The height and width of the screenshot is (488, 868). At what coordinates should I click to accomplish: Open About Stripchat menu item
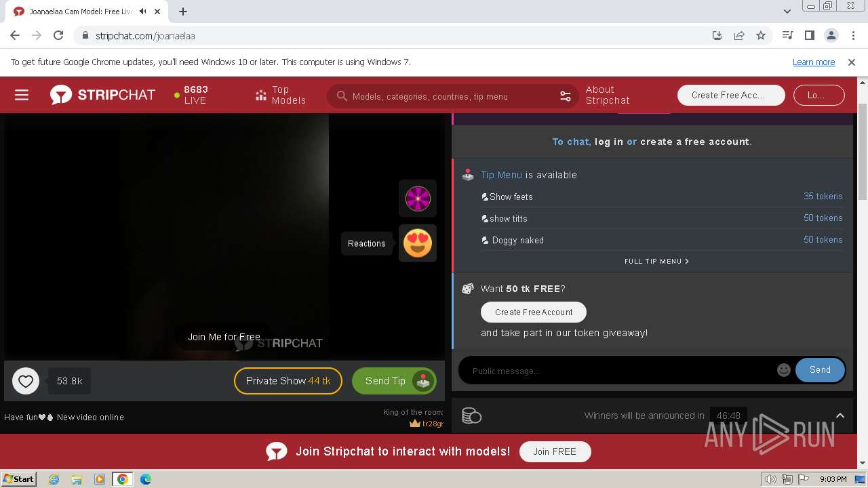click(x=608, y=95)
